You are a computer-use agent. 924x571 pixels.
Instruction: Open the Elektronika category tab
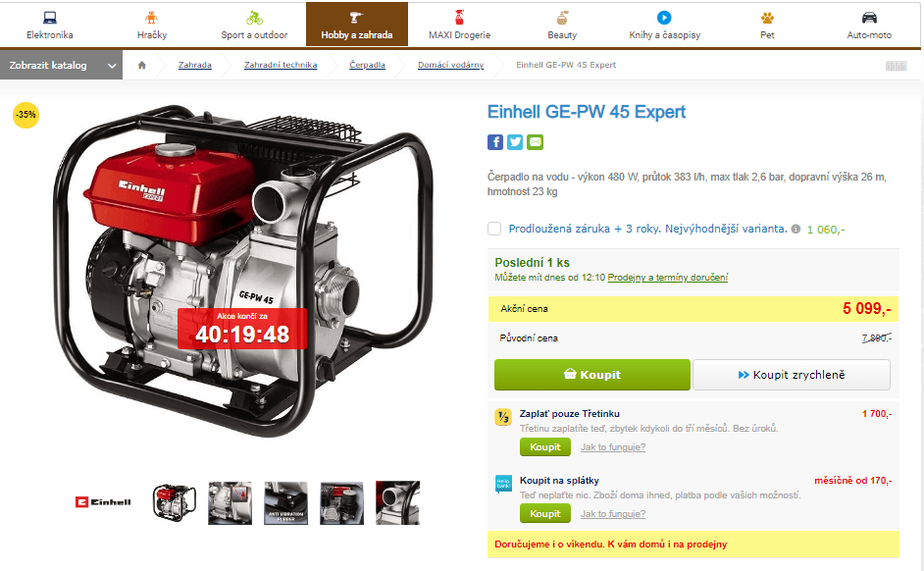tap(50, 25)
